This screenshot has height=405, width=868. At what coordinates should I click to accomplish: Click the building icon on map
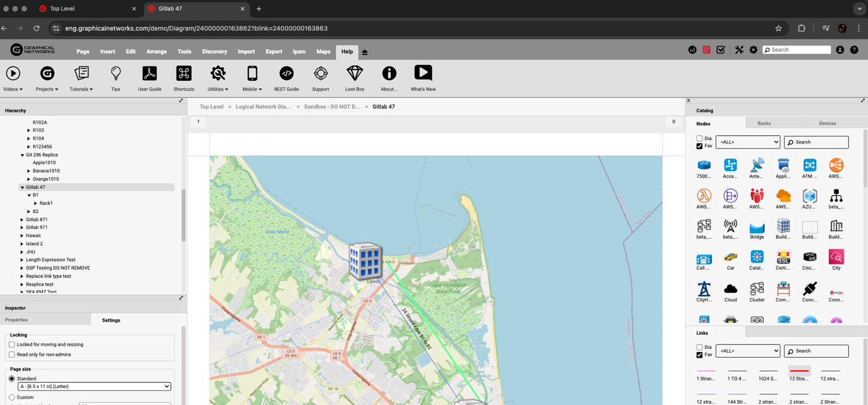(365, 260)
